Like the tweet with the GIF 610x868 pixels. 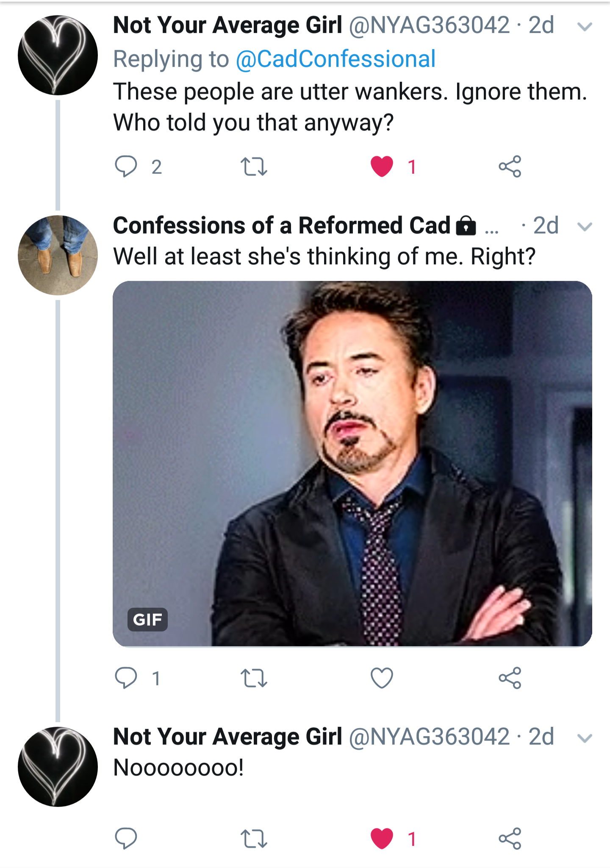click(x=382, y=678)
